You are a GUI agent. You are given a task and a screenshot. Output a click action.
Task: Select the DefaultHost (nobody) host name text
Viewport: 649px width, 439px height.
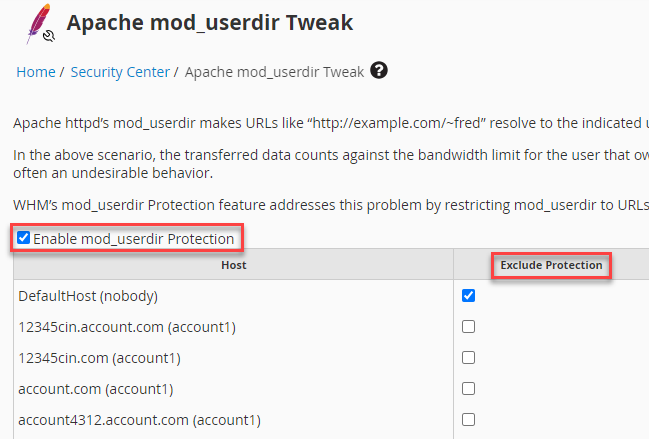click(88, 296)
